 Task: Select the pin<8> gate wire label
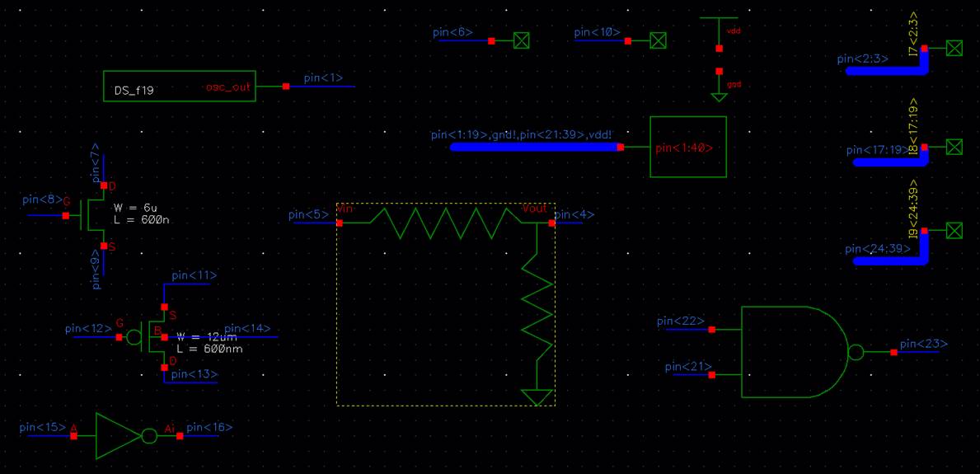[x=43, y=200]
